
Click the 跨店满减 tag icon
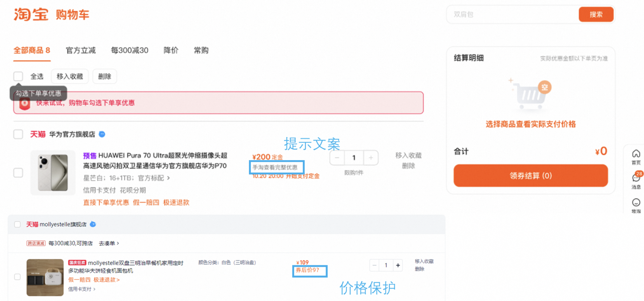click(x=36, y=243)
